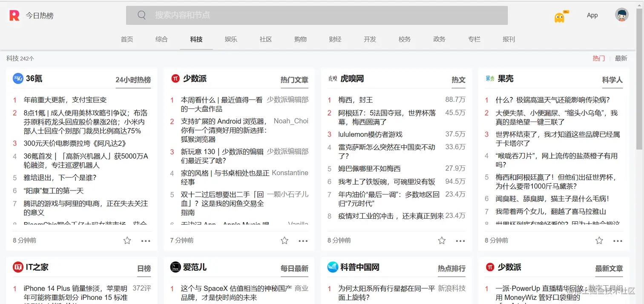644x304 pixels.
Task: Open the user avatar profile
Action: point(622,15)
